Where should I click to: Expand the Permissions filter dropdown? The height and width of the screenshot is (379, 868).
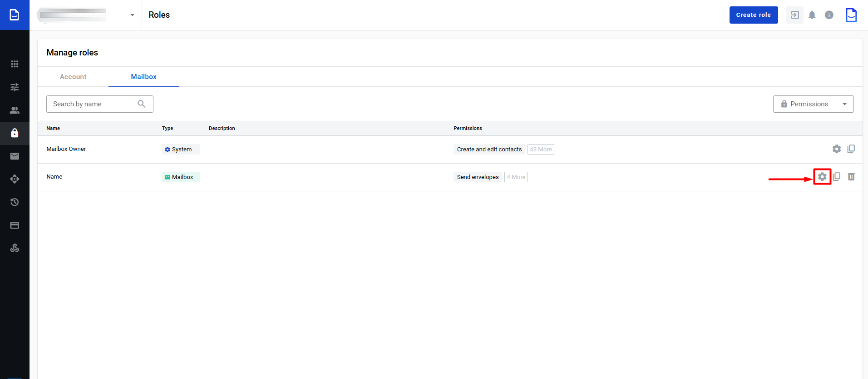point(813,104)
